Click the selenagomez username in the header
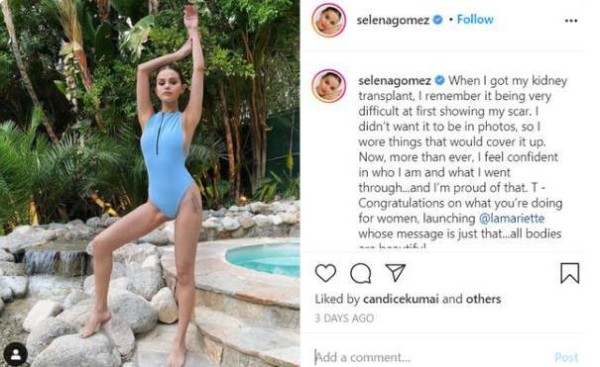This screenshot has height=367, width=600. (393, 20)
